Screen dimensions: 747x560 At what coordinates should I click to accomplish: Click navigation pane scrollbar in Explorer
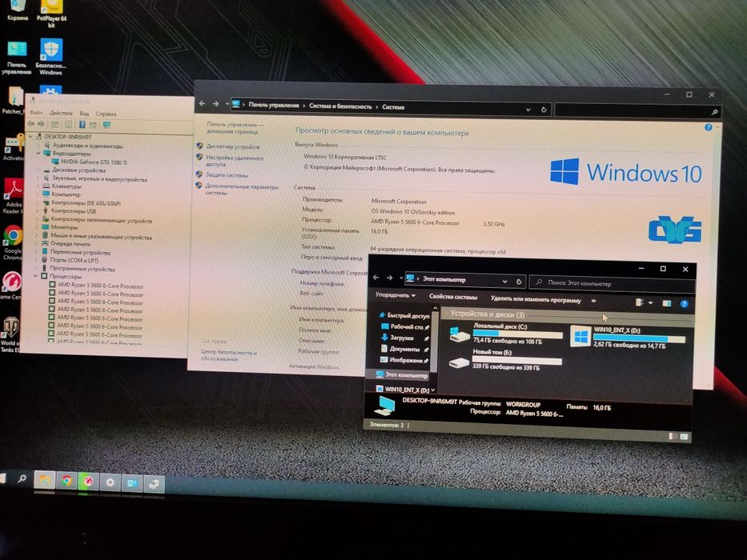pyautogui.click(x=434, y=340)
